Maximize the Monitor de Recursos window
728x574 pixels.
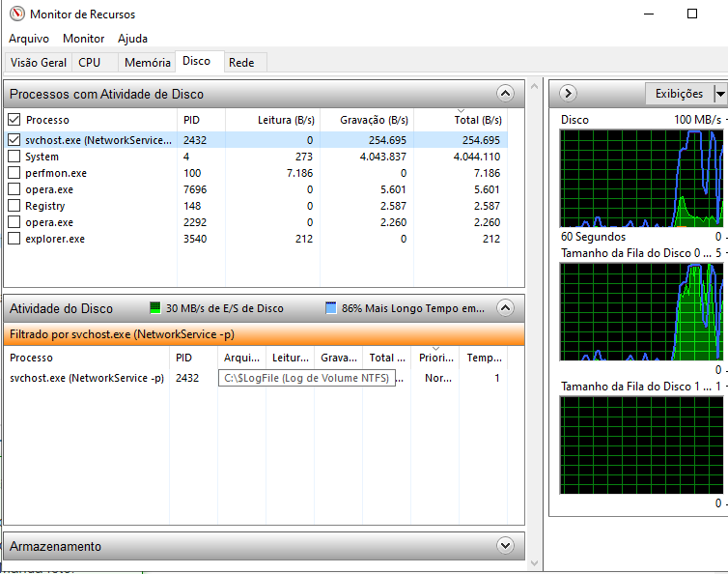691,14
